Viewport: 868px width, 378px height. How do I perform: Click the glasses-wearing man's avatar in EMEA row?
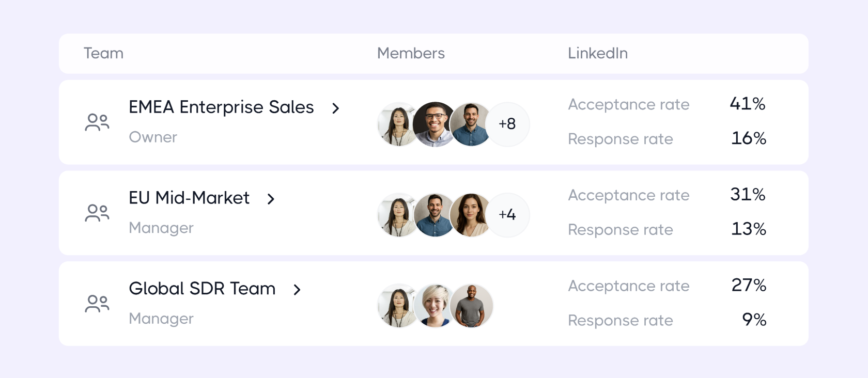pos(435,124)
